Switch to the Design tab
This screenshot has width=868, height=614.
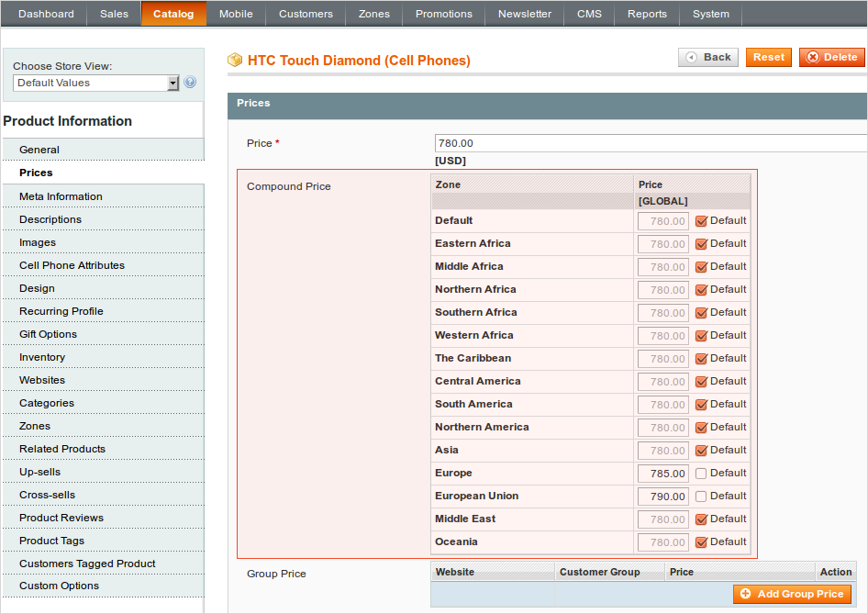coord(104,288)
